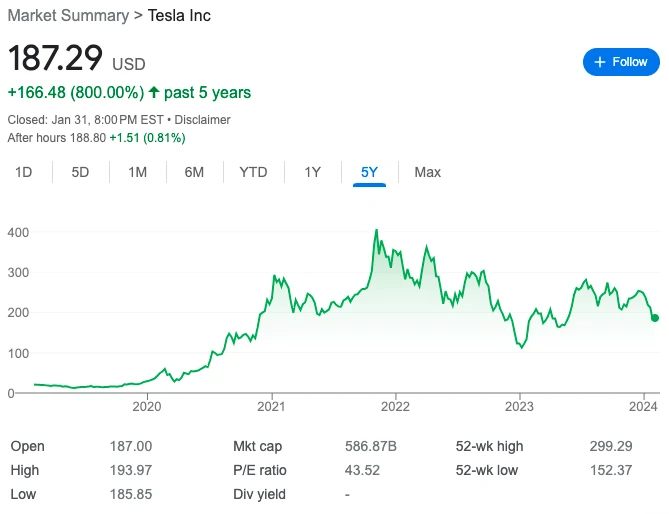Screen dimensions: 669x514
Task: Click the green up arrow icon
Action: click(154, 93)
